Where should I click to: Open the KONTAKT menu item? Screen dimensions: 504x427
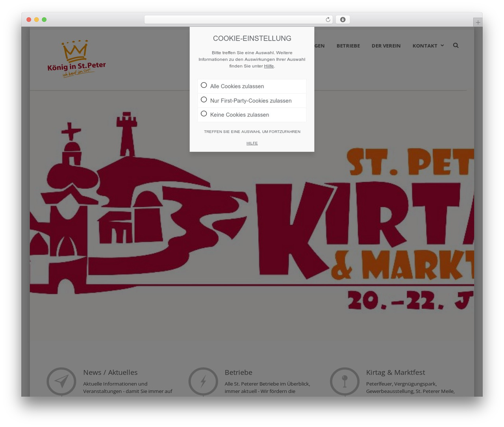click(x=425, y=46)
